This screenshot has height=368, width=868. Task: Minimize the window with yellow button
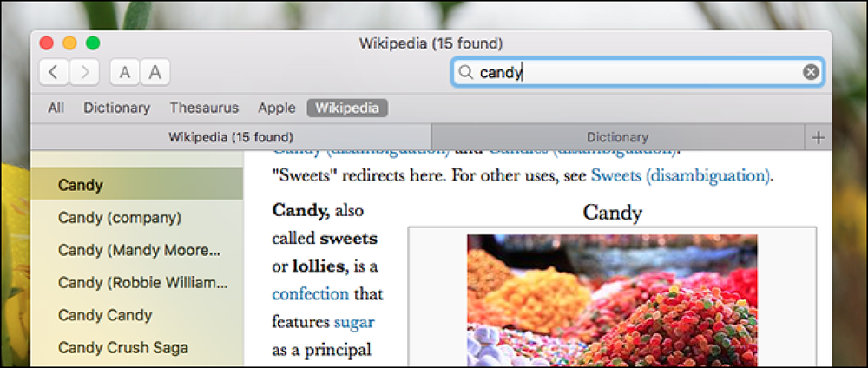69,43
